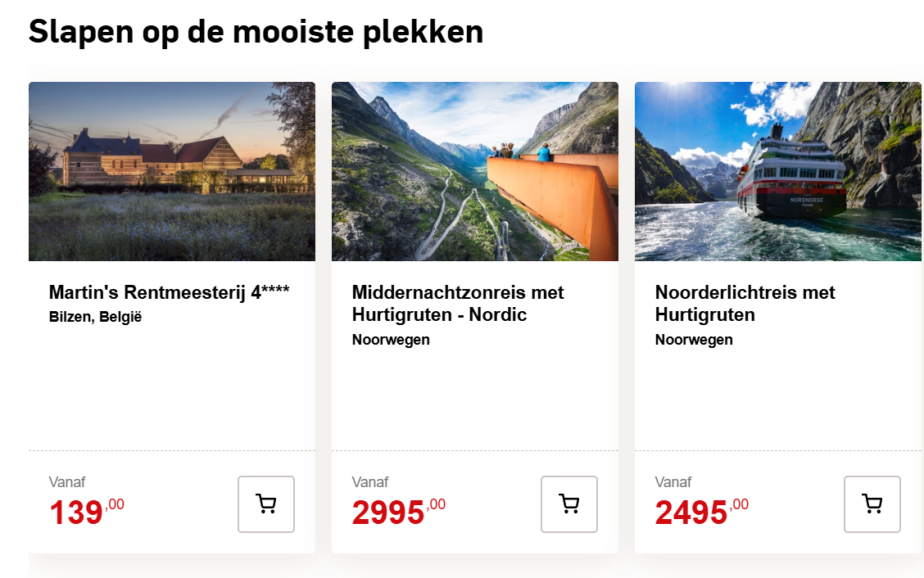Open Martin's Rentmeesterij 4**** title link
Screen dimensions: 924x578
click(170, 292)
